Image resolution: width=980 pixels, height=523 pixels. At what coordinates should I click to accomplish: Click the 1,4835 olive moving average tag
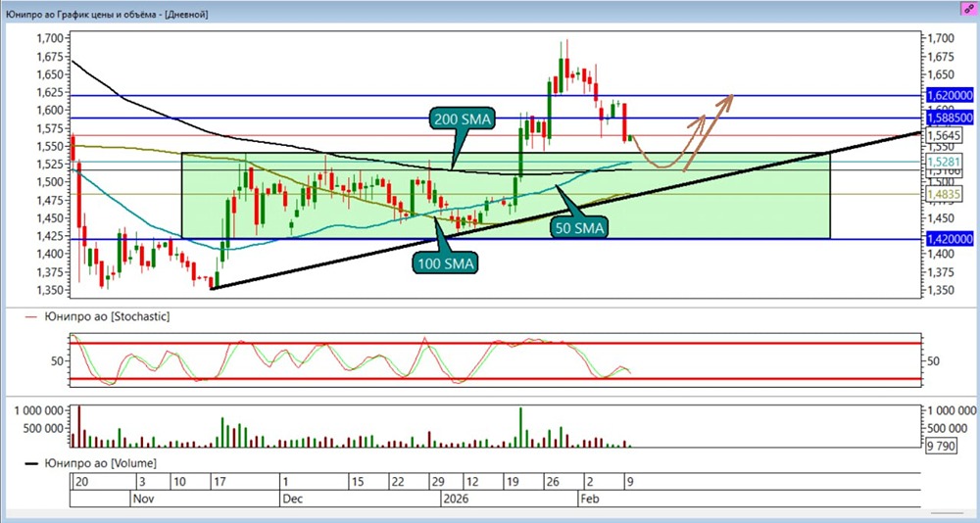pyautogui.click(x=944, y=194)
